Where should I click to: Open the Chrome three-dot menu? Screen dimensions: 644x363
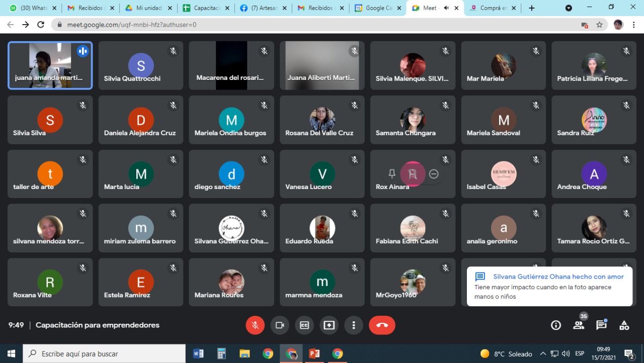coord(634,25)
